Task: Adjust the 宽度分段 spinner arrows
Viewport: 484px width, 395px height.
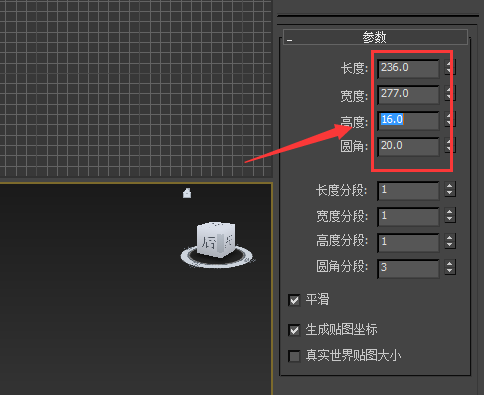Action: (450, 215)
